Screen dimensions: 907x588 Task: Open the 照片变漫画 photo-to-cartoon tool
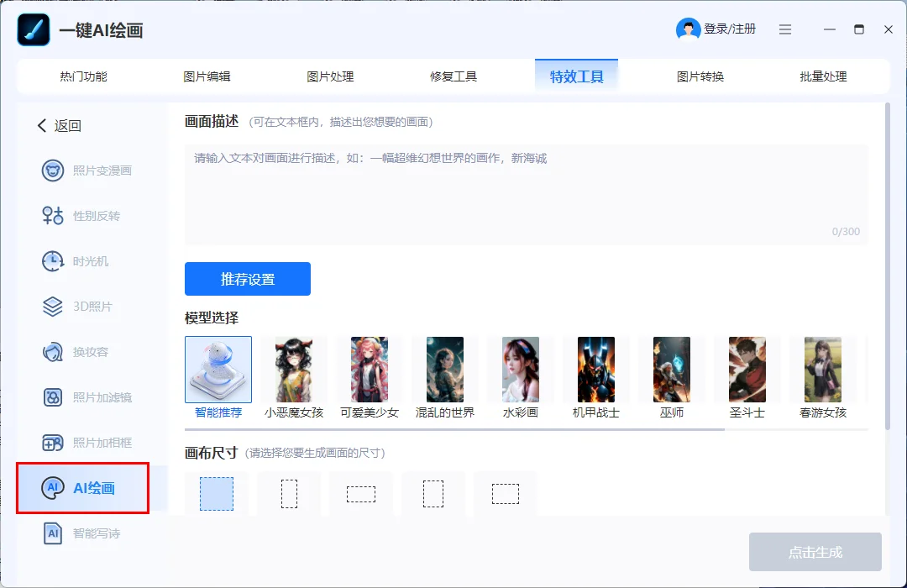click(x=87, y=171)
